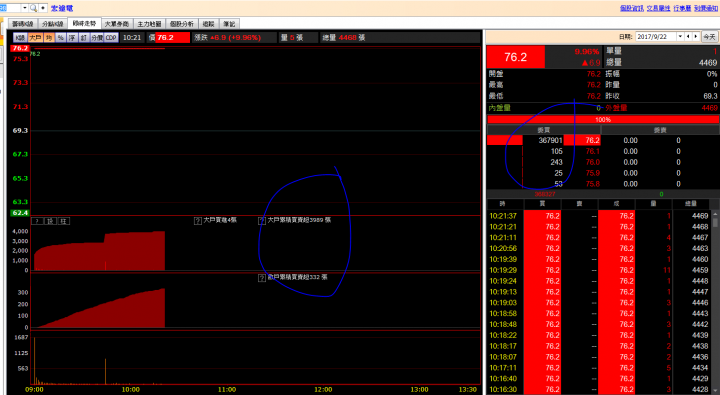Click the 委賣 column header
This screenshot has width=720, height=395.
click(x=660, y=130)
